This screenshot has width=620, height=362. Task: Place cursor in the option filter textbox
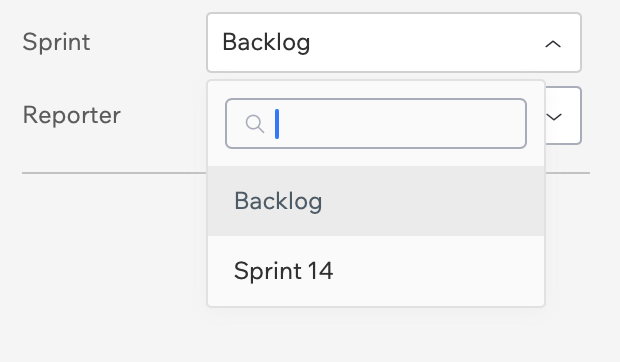[376, 124]
